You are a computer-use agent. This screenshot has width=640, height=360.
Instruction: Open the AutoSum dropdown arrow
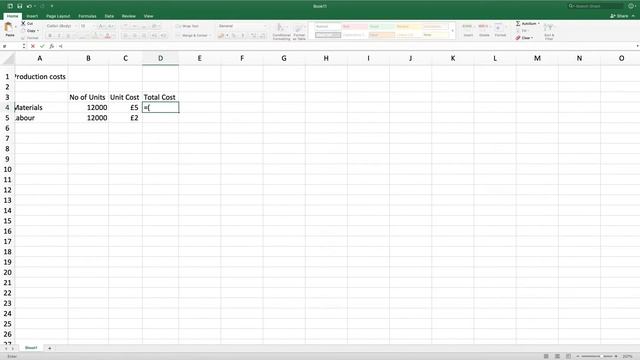pos(538,24)
